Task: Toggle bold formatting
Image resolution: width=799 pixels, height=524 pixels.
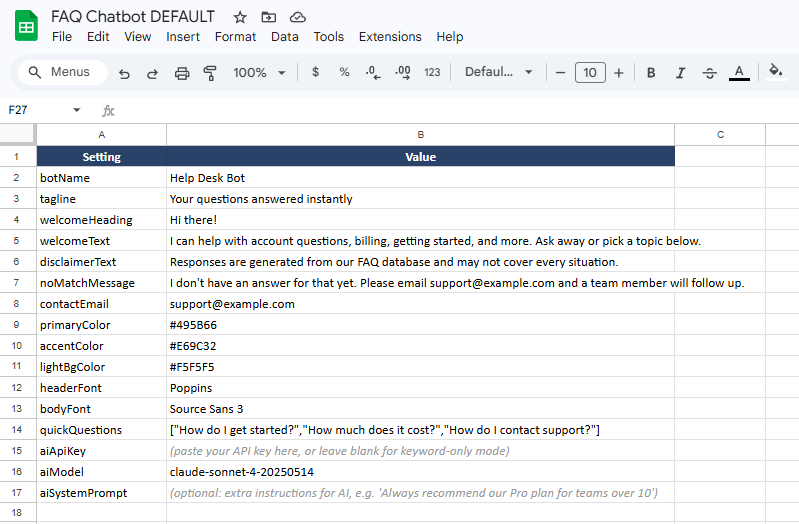Action: (651, 73)
